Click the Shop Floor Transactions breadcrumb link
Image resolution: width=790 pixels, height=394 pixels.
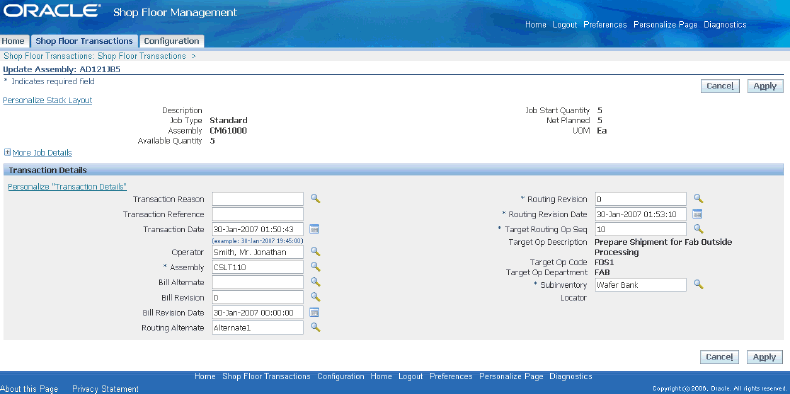coord(142,56)
